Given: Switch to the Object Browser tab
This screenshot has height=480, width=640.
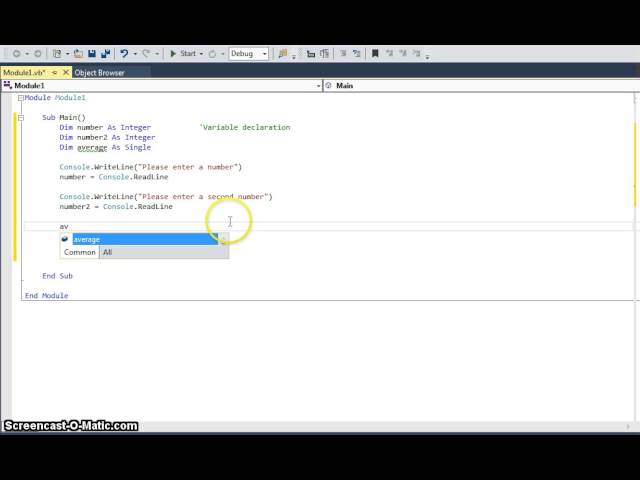Looking at the screenshot, I should pos(100,73).
